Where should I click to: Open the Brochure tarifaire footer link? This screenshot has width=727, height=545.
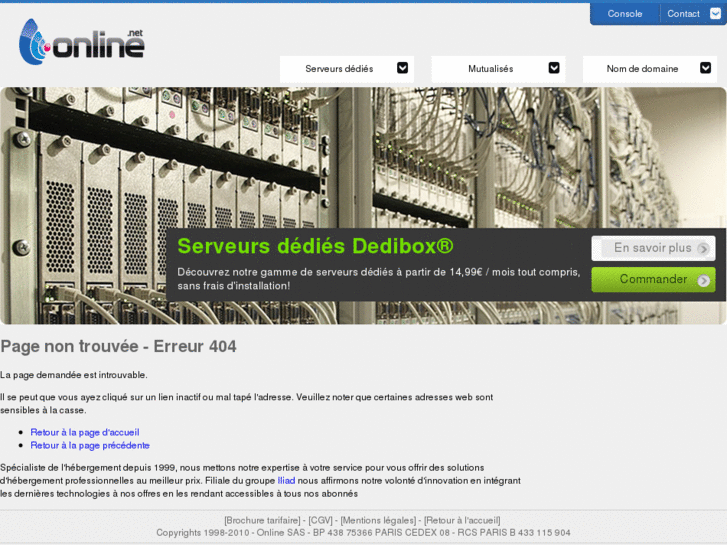[262, 520]
